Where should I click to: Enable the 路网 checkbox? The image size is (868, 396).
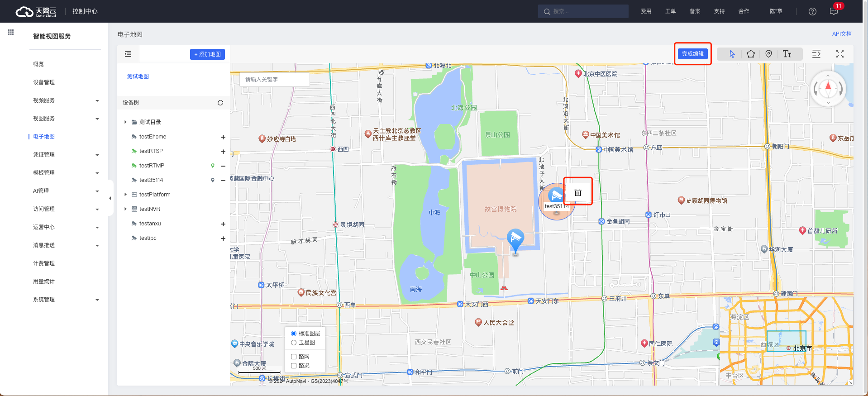(294, 357)
